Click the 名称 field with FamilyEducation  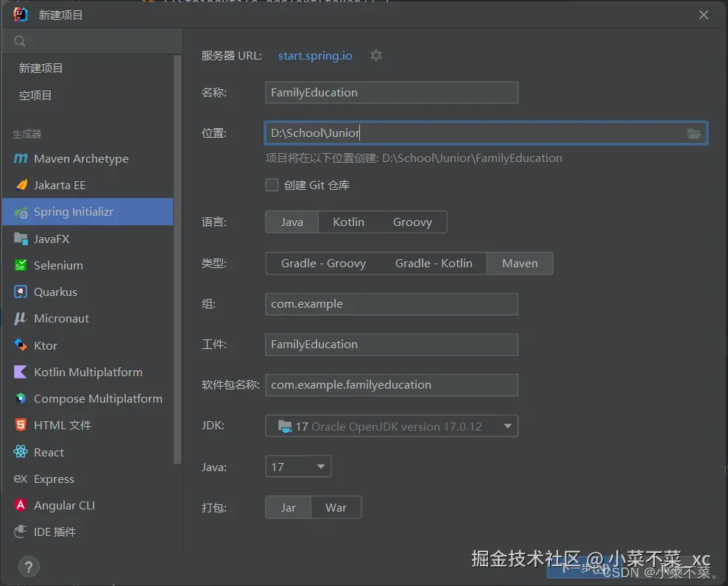[x=392, y=93]
